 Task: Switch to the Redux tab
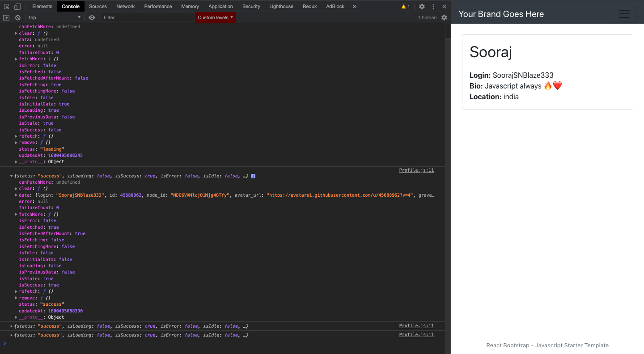309,7
